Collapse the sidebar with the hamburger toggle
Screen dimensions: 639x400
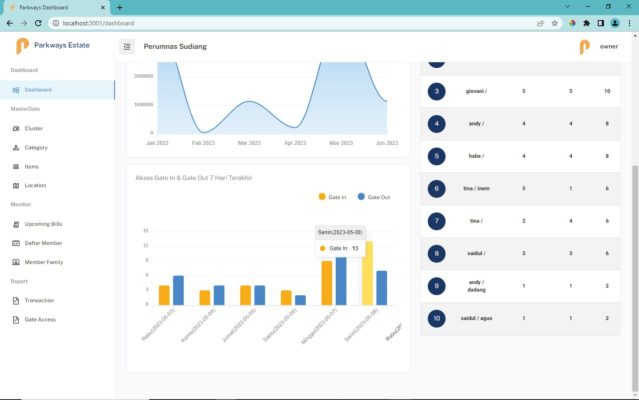pyautogui.click(x=127, y=46)
